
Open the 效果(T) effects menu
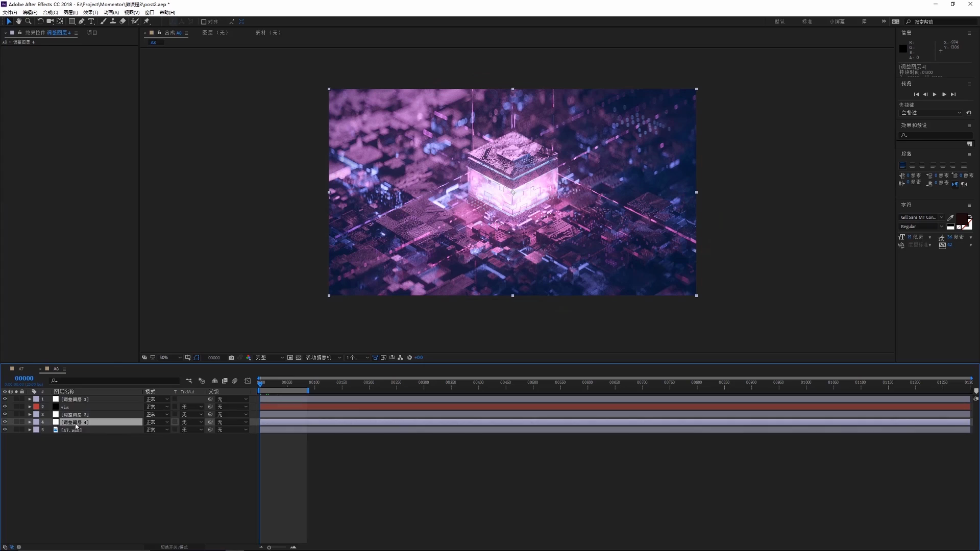(x=90, y=12)
